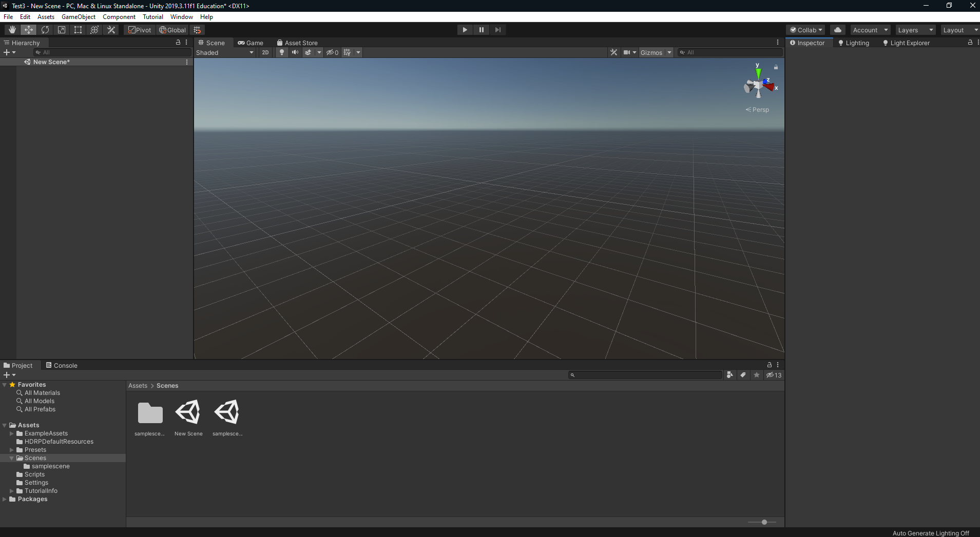
Task: Select the Hand tool
Action: click(x=12, y=30)
